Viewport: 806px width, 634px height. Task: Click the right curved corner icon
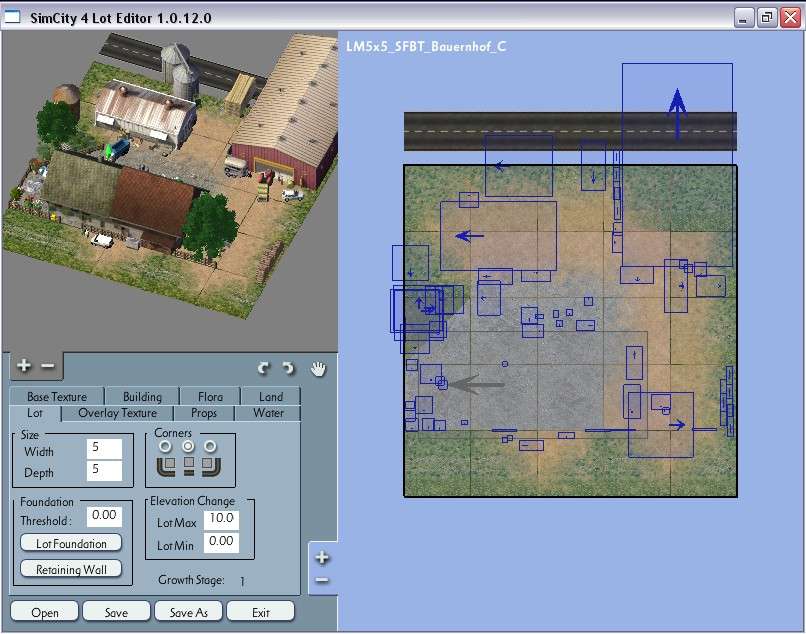tap(211, 466)
